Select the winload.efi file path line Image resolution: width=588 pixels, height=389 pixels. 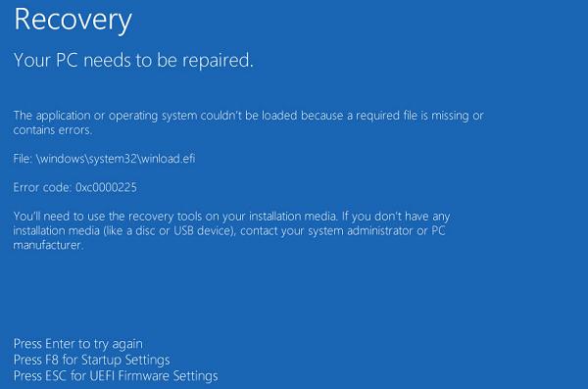pyautogui.click(x=104, y=159)
